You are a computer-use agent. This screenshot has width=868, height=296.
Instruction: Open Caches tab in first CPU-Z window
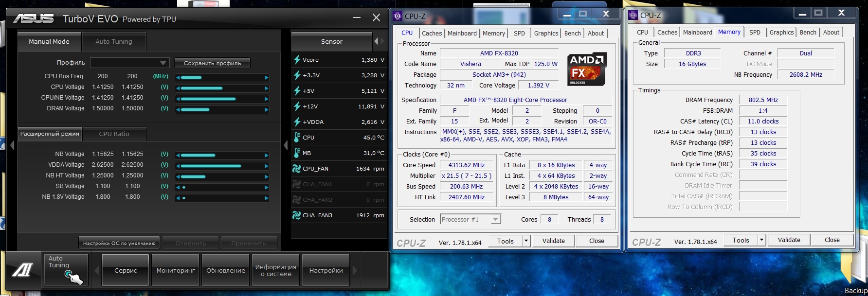tap(432, 33)
